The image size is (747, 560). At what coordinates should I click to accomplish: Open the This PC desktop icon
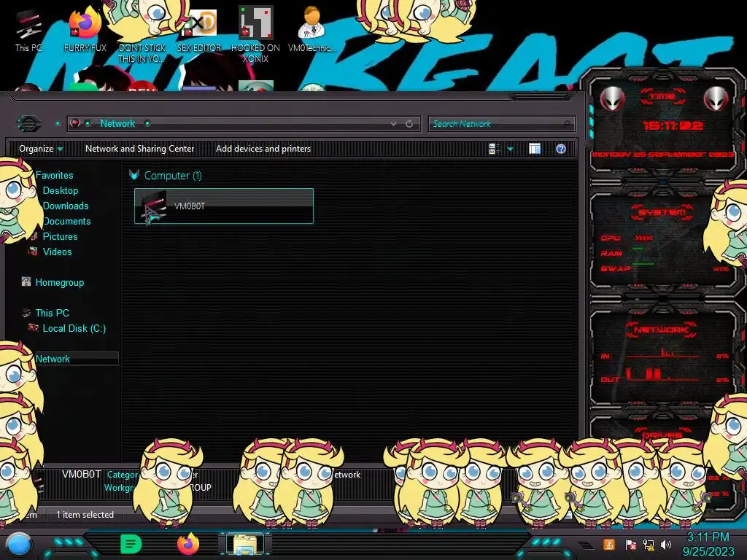pos(28,31)
